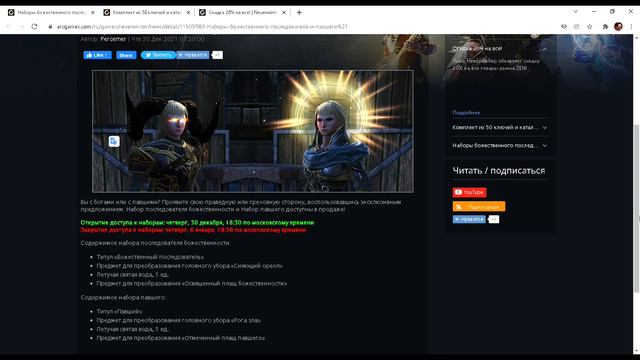The height and width of the screenshot is (360, 640).
Task: Open the YouTube channel button
Action: (469, 192)
